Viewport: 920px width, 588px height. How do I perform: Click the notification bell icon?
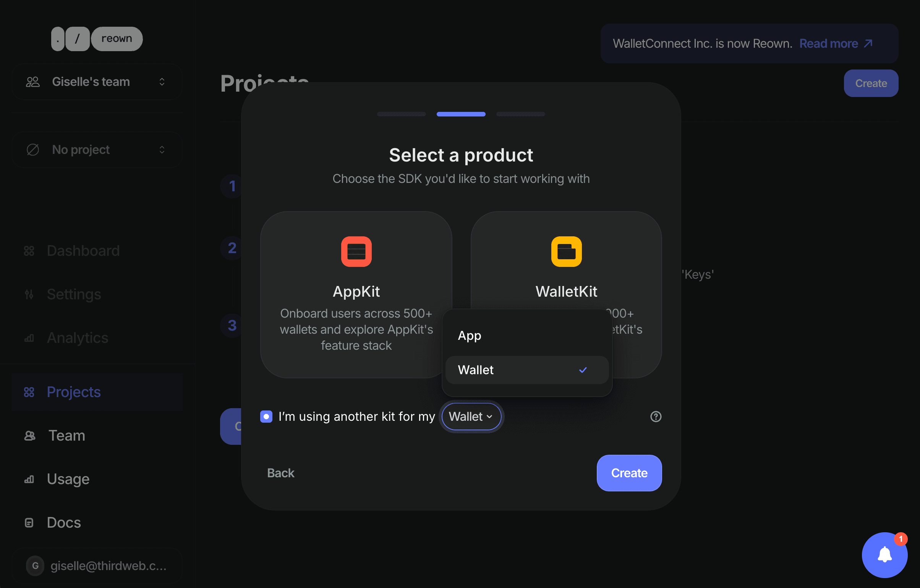coord(884,555)
